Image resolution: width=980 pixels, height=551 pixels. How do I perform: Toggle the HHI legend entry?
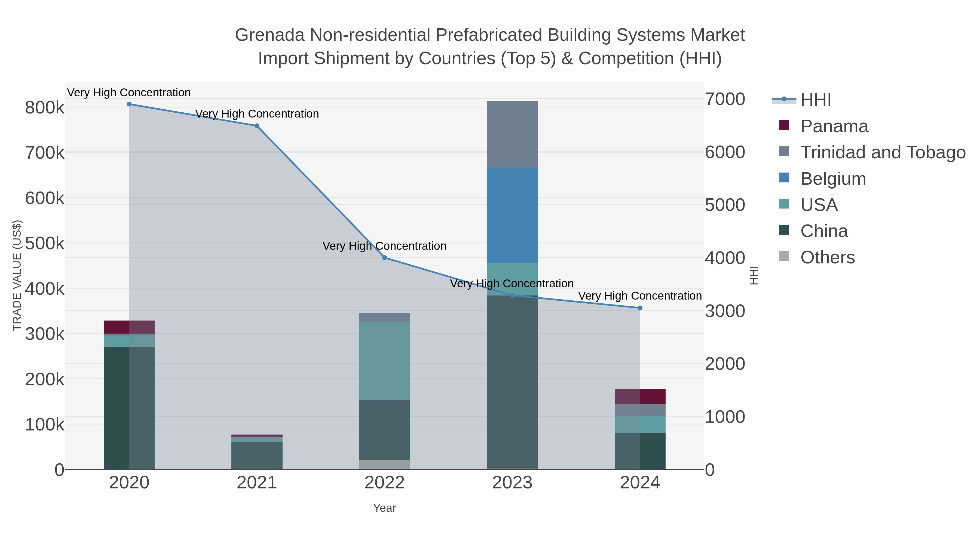tap(801, 100)
